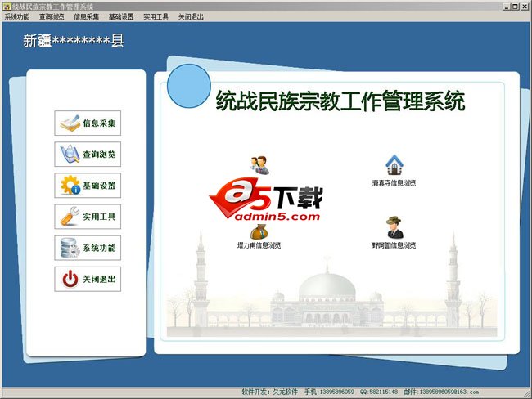Screen dimensions: 532x399
Task: Click the 信息采集 sidebar button
Action: tap(88, 123)
